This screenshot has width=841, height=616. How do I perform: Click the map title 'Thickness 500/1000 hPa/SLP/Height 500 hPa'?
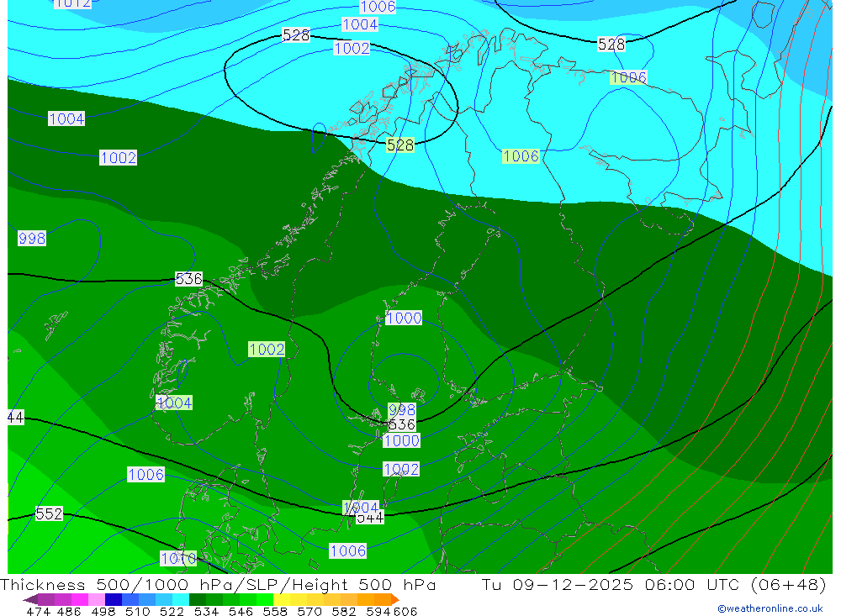tap(218, 584)
